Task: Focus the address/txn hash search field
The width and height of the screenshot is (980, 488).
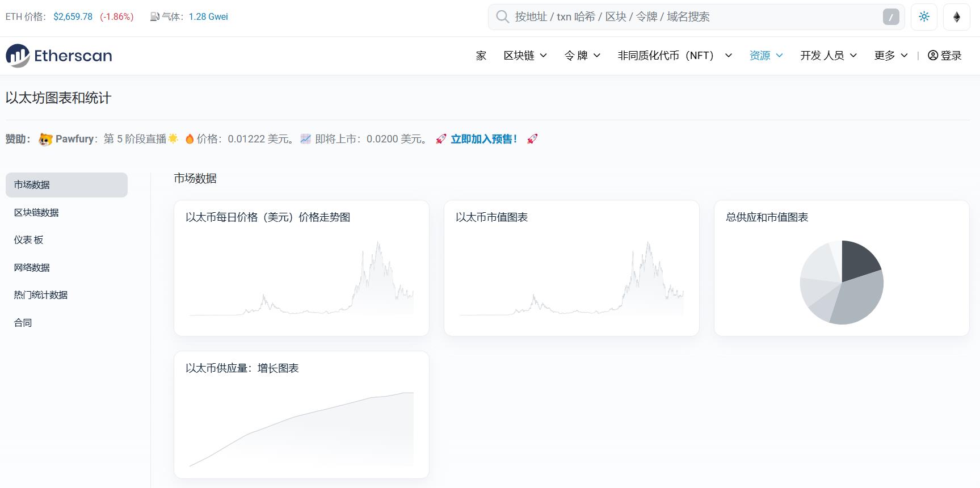Action: (696, 17)
